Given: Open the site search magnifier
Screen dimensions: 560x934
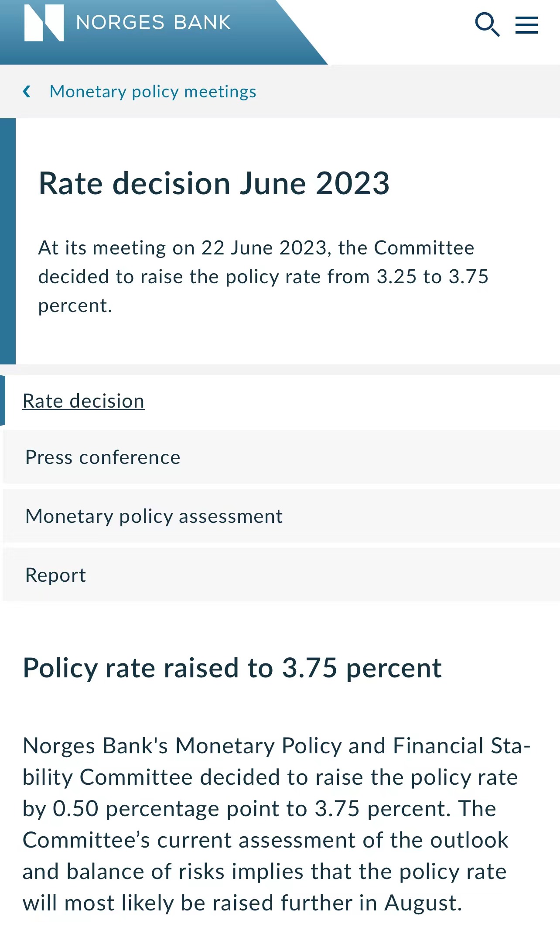Looking at the screenshot, I should 487,24.
